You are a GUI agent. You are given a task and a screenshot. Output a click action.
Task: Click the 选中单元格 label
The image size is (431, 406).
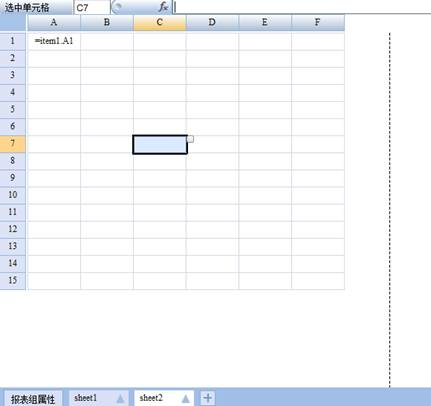[x=27, y=7]
